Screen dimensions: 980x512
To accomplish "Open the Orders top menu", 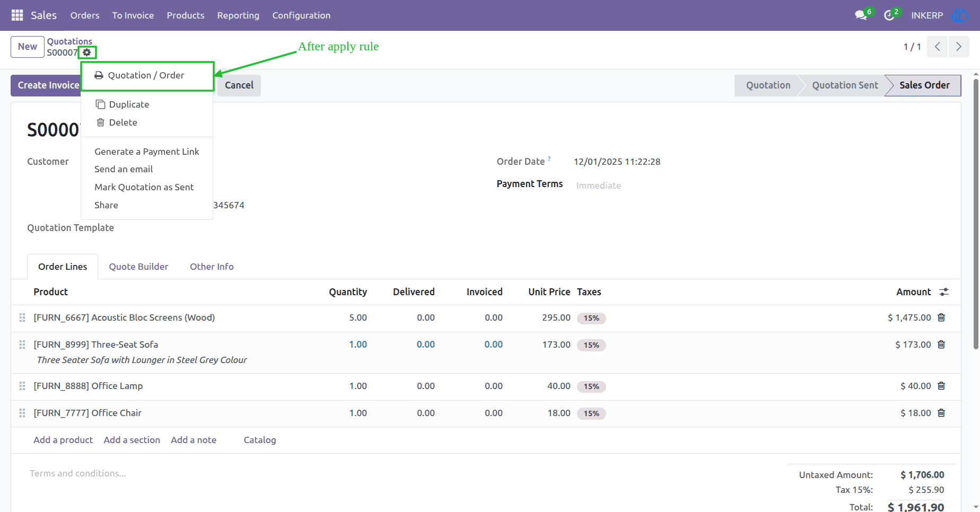I will tap(85, 15).
